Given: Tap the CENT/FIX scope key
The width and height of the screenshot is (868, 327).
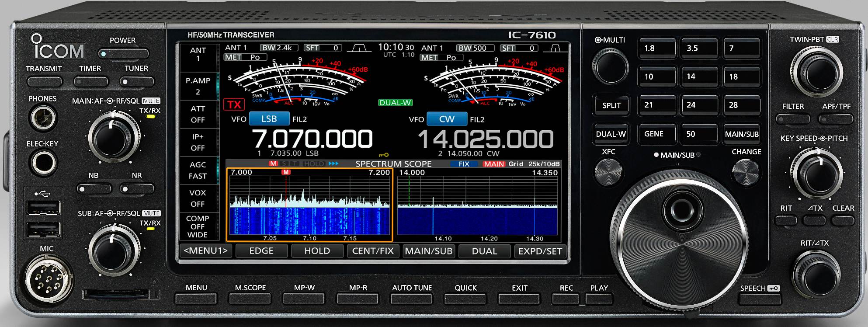Looking at the screenshot, I should (373, 251).
